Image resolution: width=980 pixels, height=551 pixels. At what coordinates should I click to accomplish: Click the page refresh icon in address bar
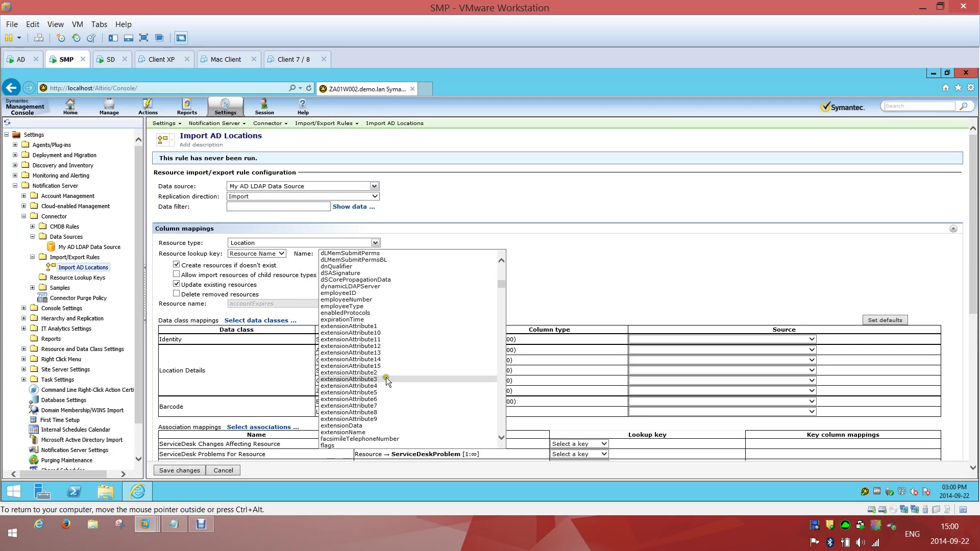[309, 88]
